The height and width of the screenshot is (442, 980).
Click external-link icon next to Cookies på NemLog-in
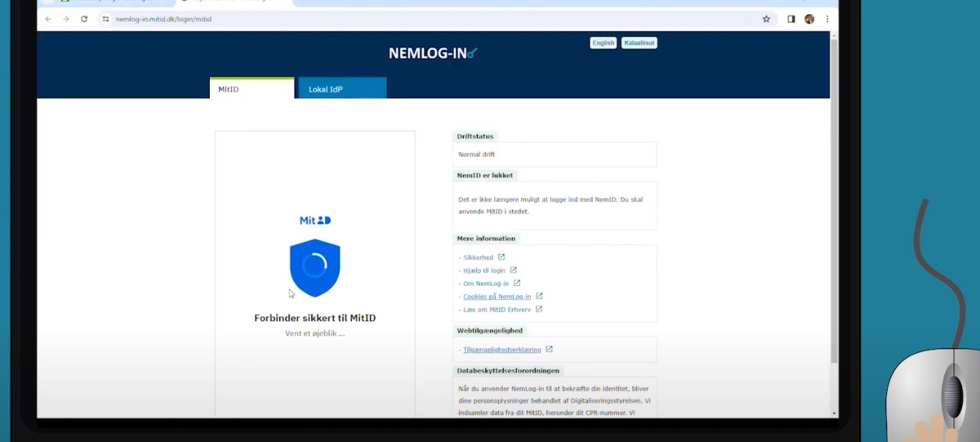click(539, 296)
